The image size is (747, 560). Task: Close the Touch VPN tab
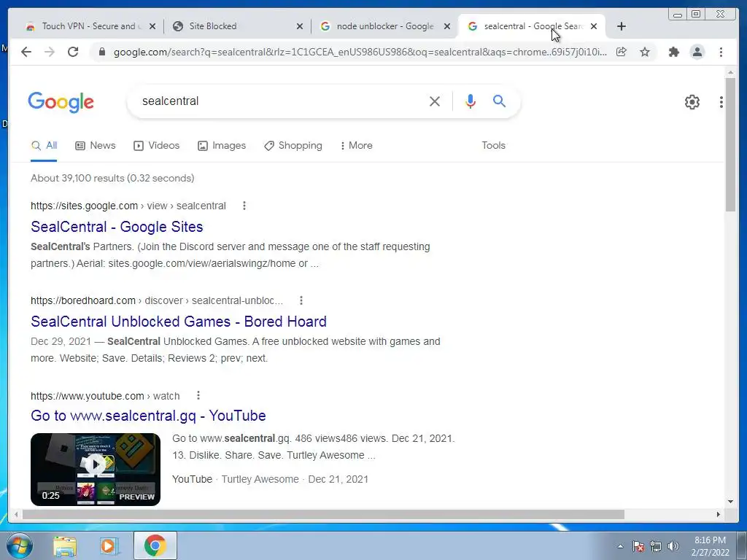point(152,26)
